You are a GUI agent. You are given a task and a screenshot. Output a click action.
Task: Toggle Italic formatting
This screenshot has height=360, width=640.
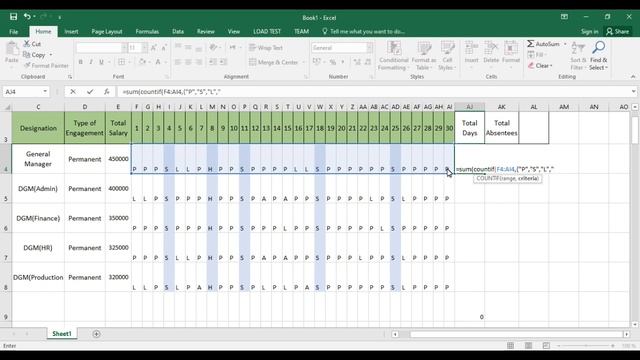point(91,62)
